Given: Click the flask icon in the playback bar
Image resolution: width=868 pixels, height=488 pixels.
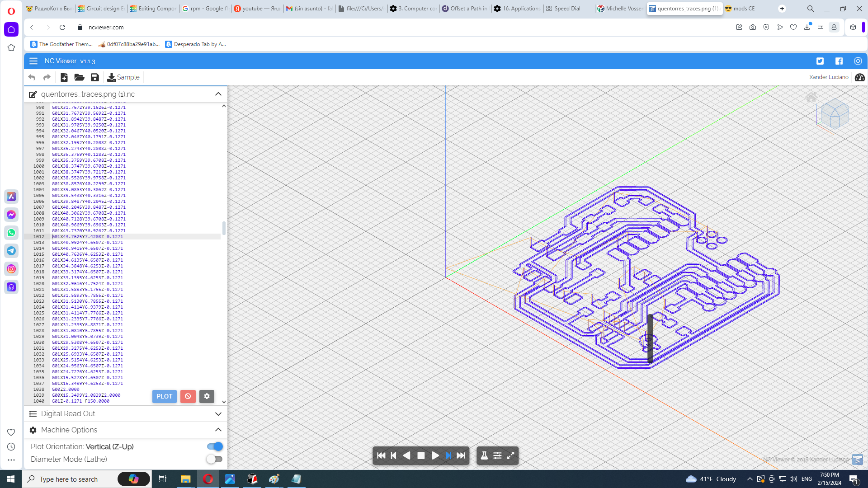Looking at the screenshot, I should pos(484,455).
